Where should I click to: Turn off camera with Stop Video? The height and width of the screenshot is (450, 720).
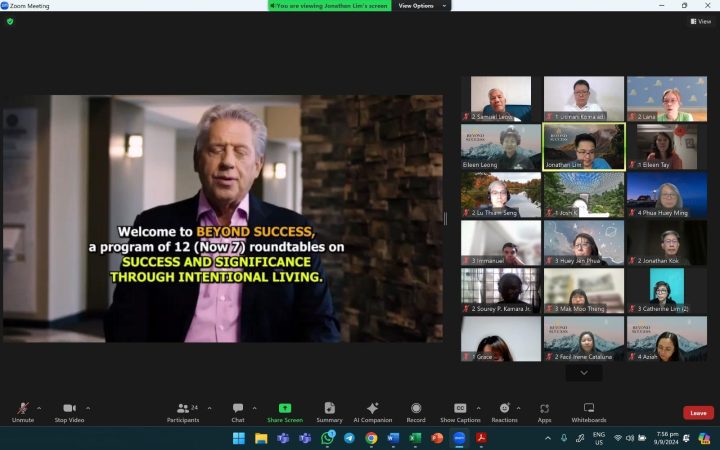click(69, 409)
